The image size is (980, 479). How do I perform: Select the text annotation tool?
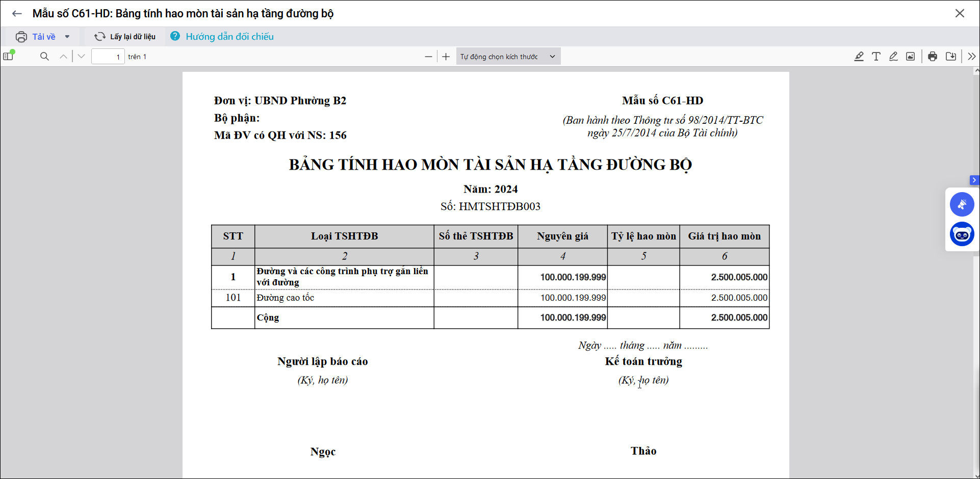click(876, 57)
